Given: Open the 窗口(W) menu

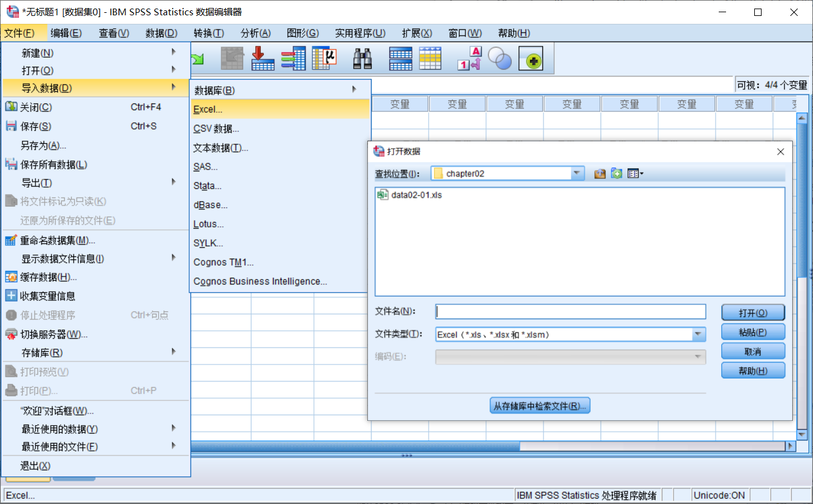Looking at the screenshot, I should [x=465, y=33].
